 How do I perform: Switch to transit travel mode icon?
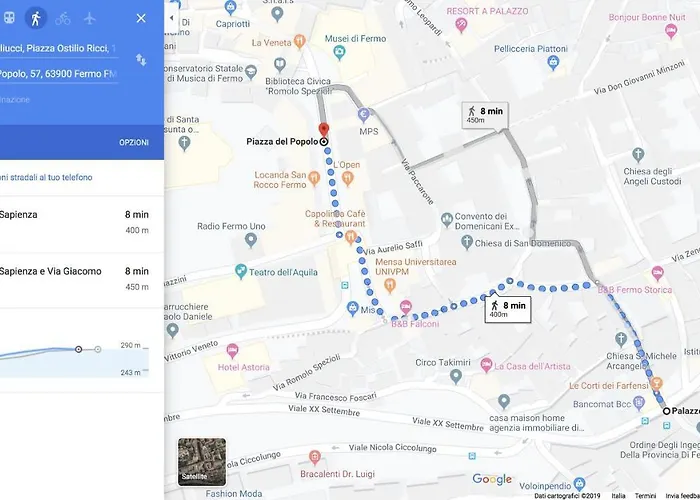click(x=9, y=18)
